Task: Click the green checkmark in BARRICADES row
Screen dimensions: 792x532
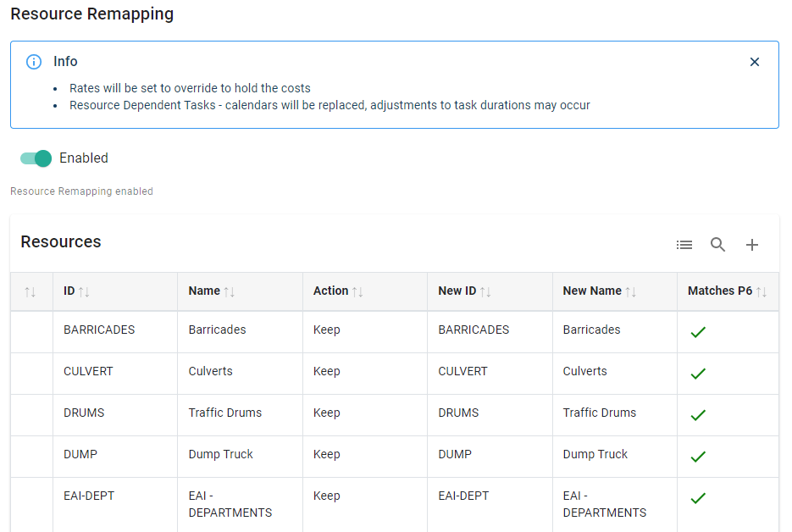Action: [x=698, y=332]
